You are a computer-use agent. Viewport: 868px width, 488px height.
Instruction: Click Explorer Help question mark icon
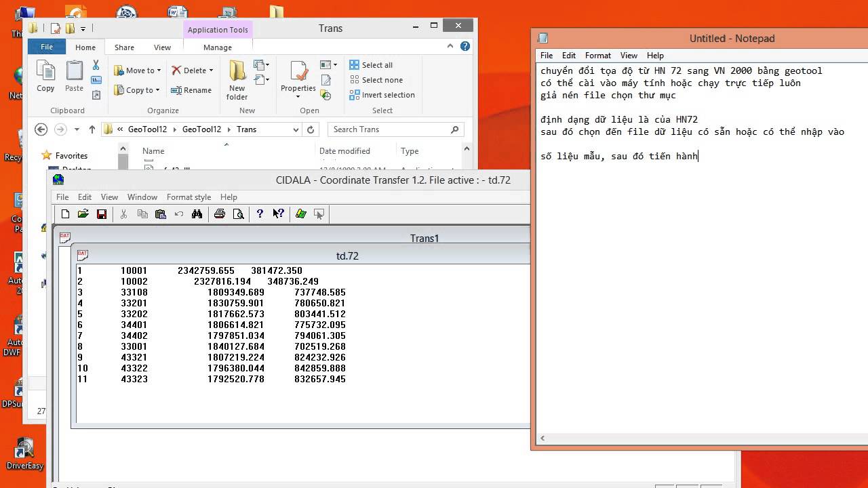pos(465,47)
